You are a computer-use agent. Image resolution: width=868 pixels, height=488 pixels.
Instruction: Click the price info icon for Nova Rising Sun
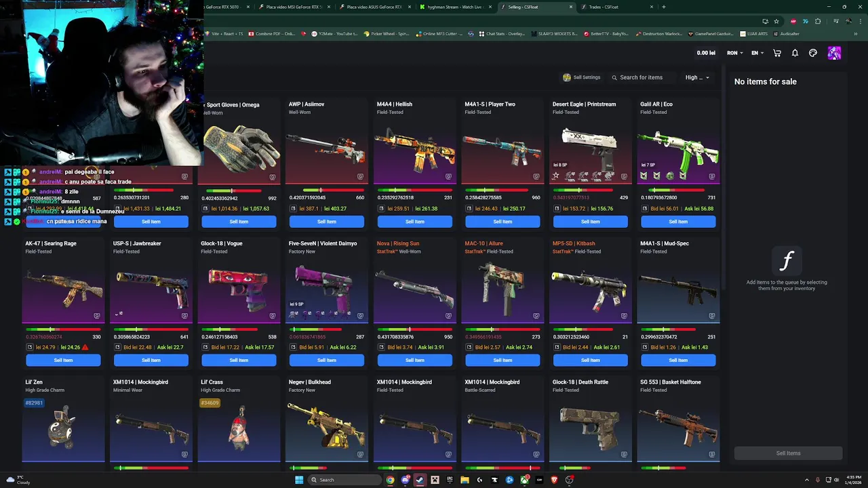tap(381, 347)
